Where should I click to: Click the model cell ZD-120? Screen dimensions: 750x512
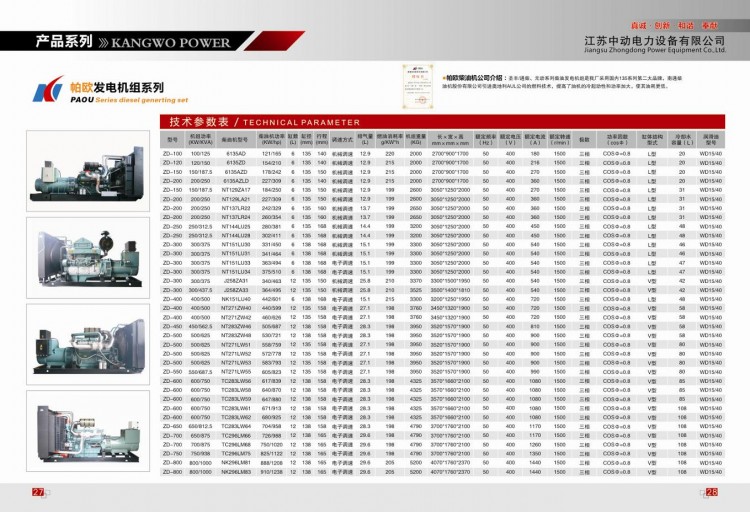tap(172, 163)
